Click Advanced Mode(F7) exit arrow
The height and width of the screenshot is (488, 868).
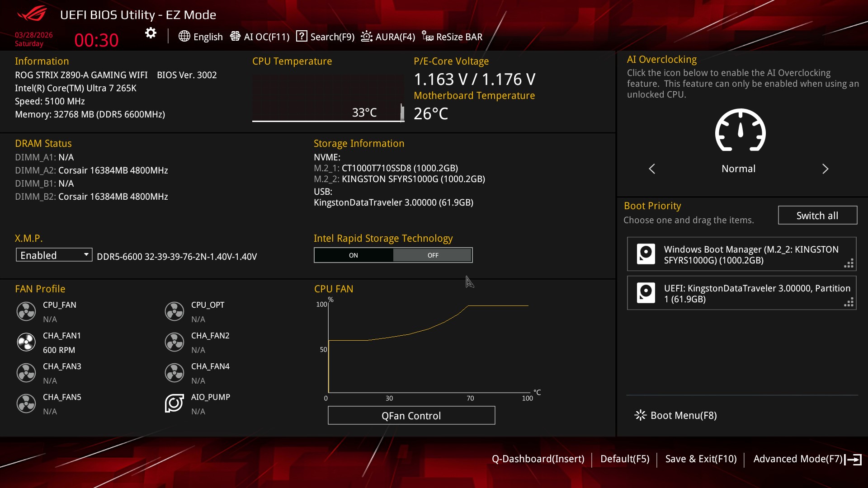(x=853, y=460)
